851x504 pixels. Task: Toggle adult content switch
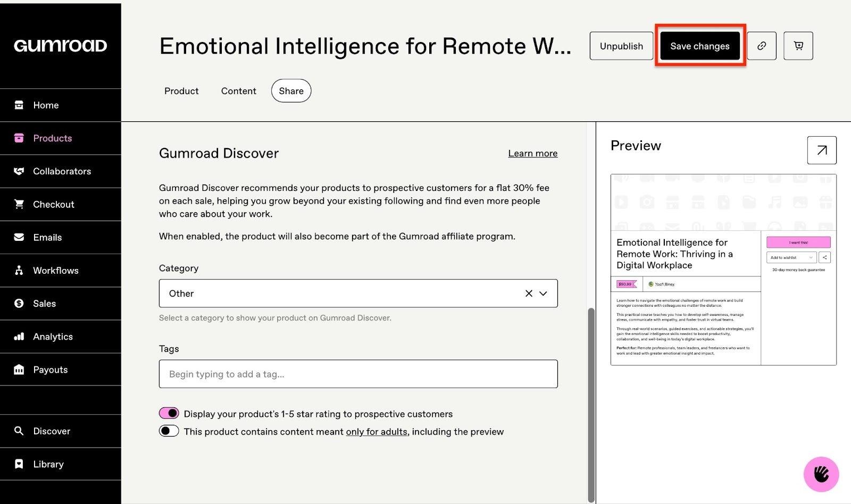pyautogui.click(x=169, y=431)
